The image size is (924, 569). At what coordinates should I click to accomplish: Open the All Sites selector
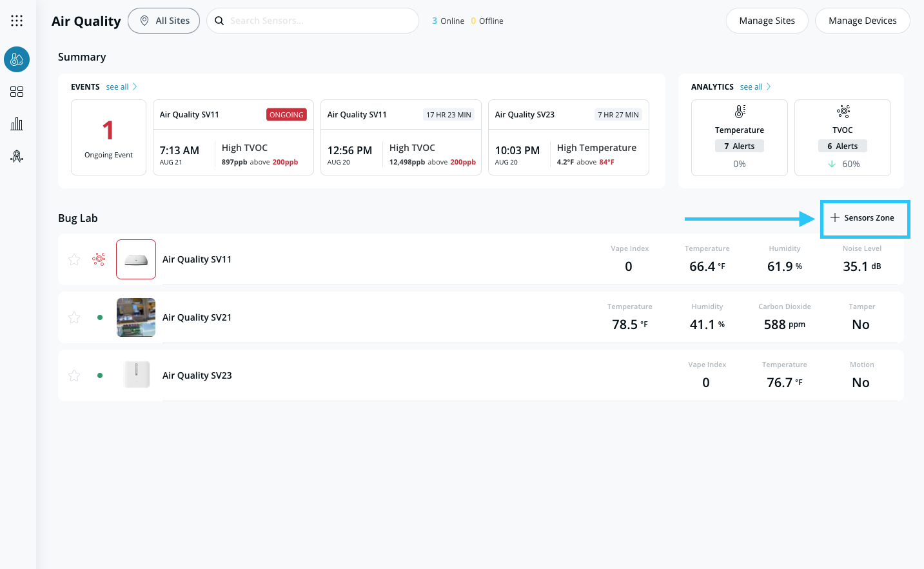pyautogui.click(x=164, y=21)
